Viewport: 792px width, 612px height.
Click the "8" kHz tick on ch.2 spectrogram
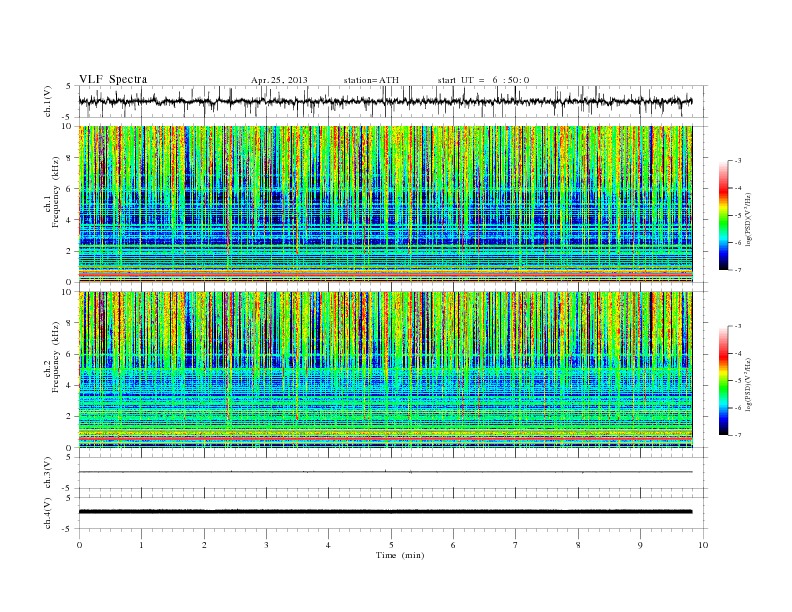click(69, 323)
